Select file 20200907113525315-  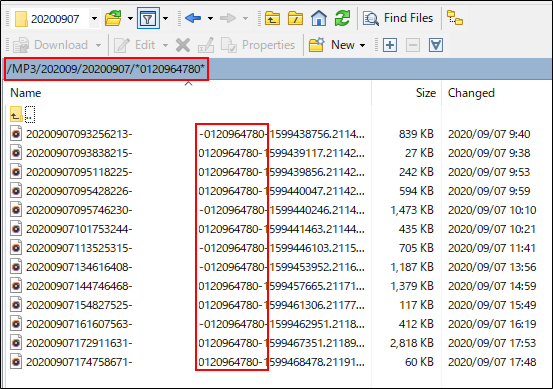click(x=79, y=248)
